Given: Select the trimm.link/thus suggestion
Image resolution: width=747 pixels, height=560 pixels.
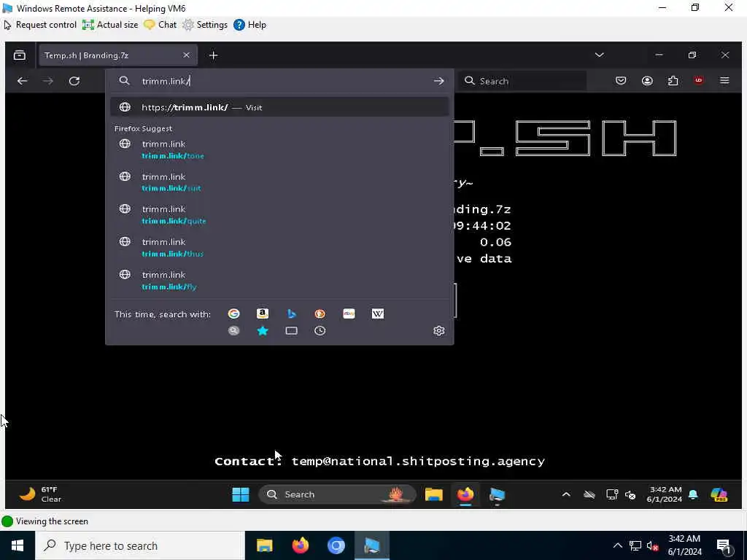Looking at the screenshot, I should tap(279, 248).
